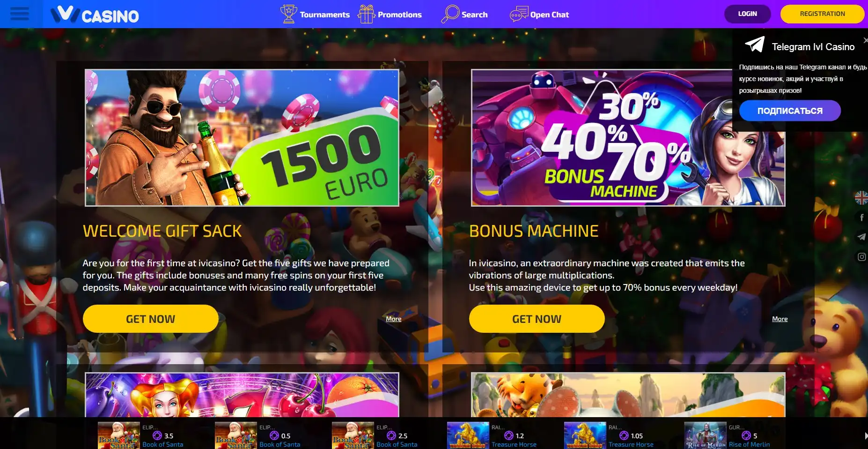
Task: Open Chat via the speech bubble icon
Action: pyautogui.click(x=519, y=15)
